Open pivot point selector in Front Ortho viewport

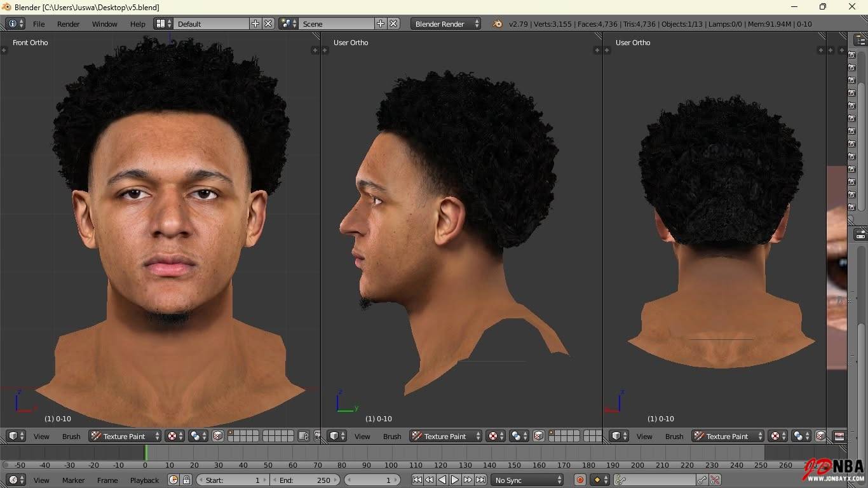199,436
